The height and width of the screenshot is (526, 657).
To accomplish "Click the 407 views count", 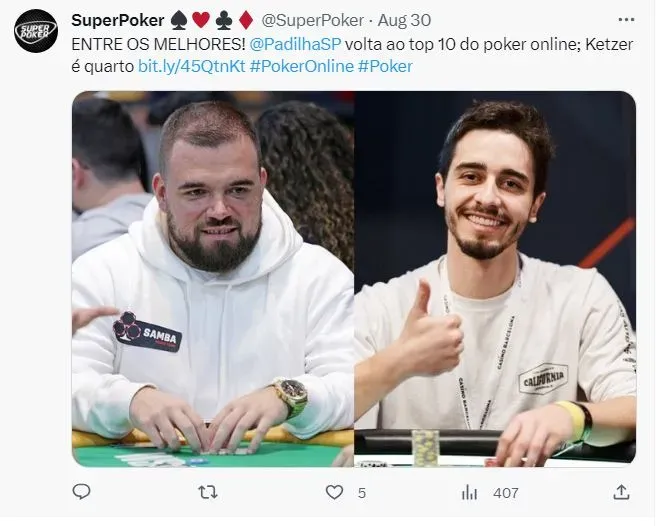I will [x=506, y=493].
